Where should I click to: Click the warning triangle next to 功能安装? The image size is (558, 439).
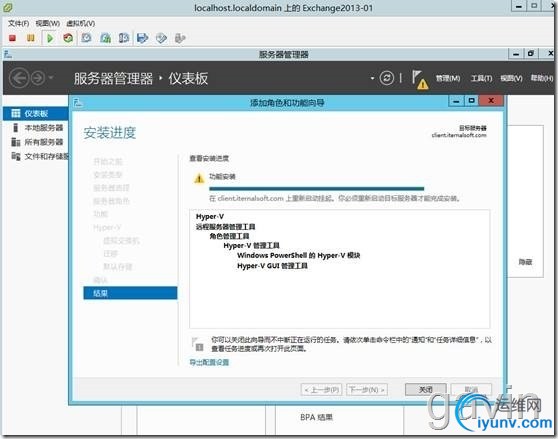199,178
